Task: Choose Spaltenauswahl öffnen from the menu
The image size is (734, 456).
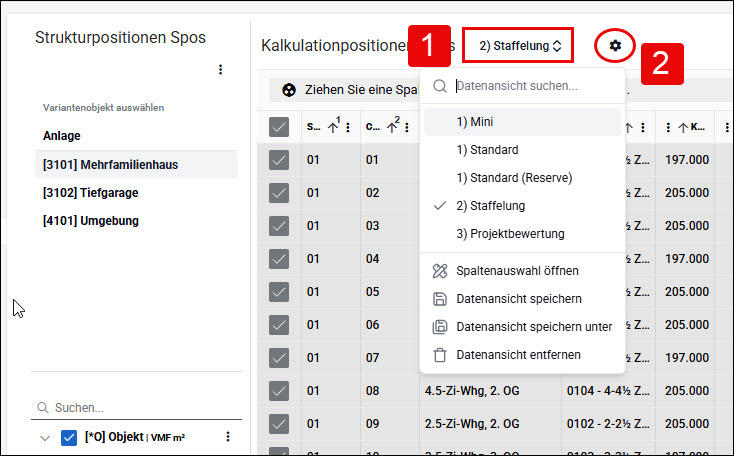Action: pos(522,271)
